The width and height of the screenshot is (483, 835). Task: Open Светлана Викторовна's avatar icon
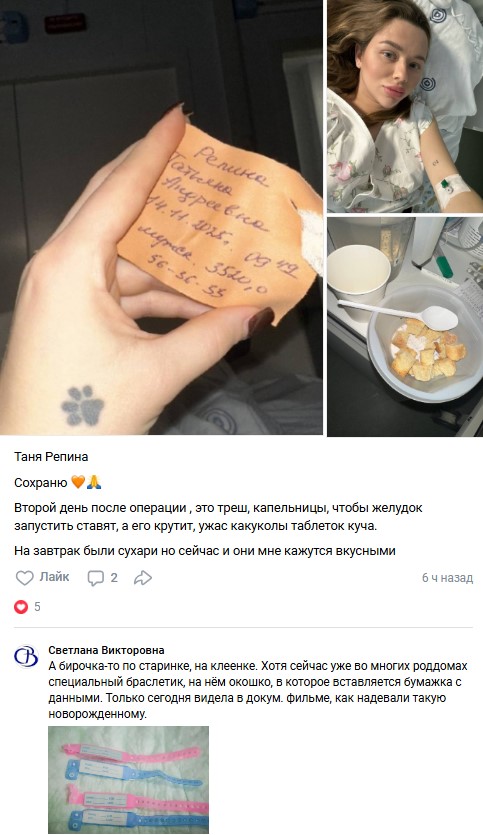coord(26,657)
